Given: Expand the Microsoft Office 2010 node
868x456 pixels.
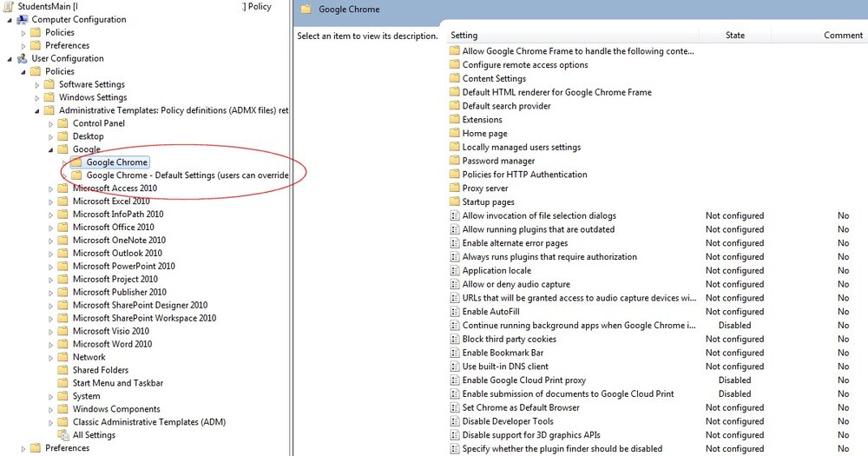Looking at the screenshot, I should 51,228.
